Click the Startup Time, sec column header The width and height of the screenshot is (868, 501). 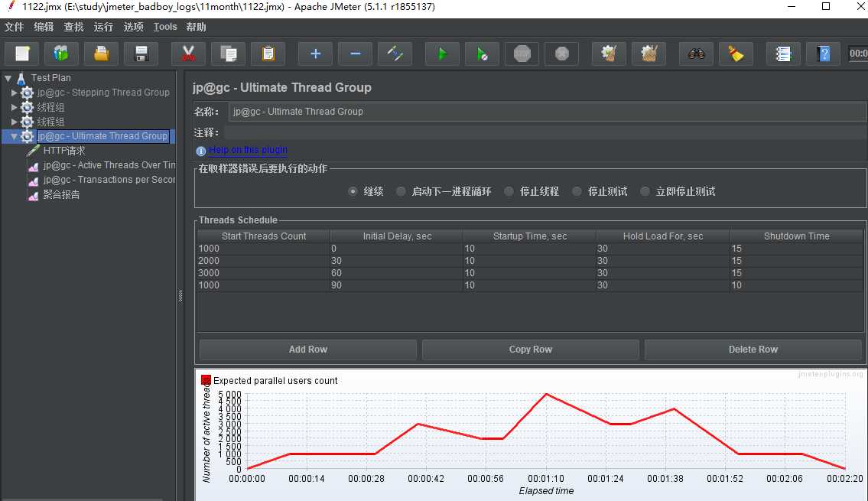(530, 236)
